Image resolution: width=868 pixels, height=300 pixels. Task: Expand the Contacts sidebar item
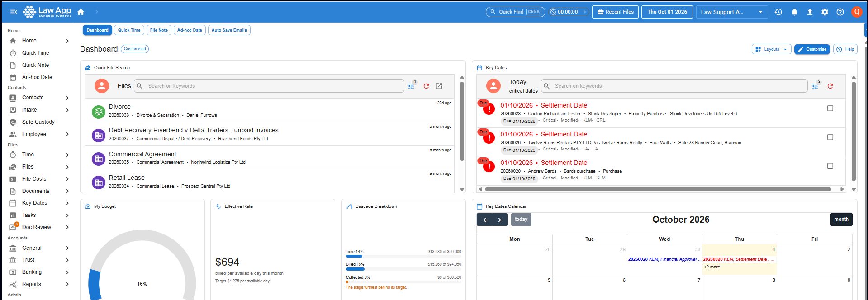[x=67, y=98]
